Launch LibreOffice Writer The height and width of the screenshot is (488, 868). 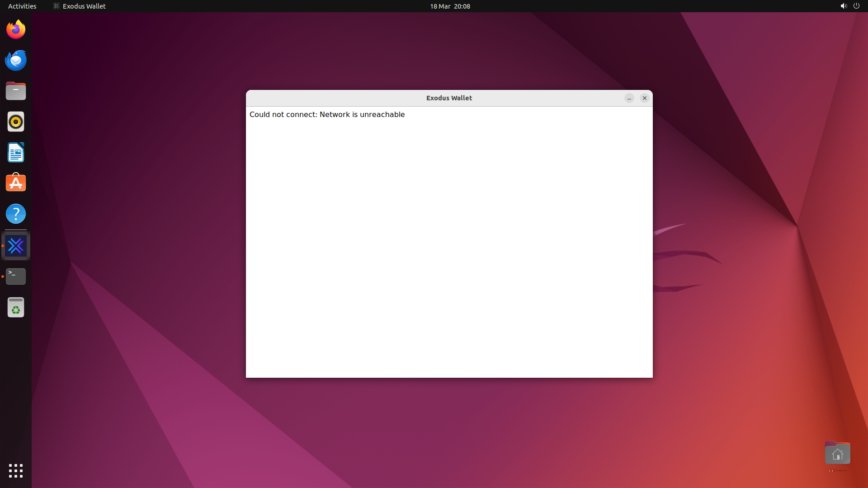click(16, 153)
